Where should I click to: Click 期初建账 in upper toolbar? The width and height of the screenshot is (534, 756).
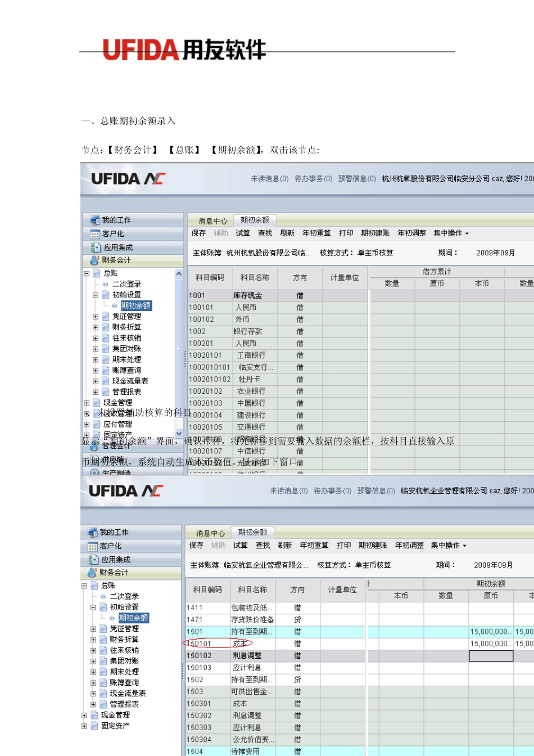pyautogui.click(x=375, y=233)
